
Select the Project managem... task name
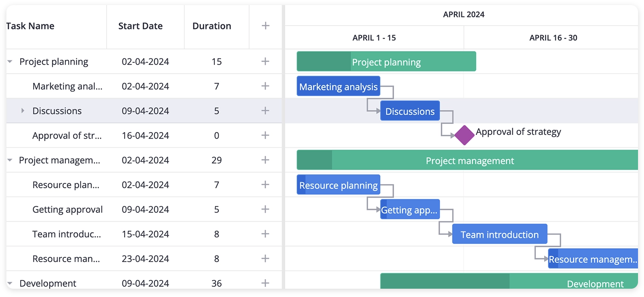pos(60,160)
